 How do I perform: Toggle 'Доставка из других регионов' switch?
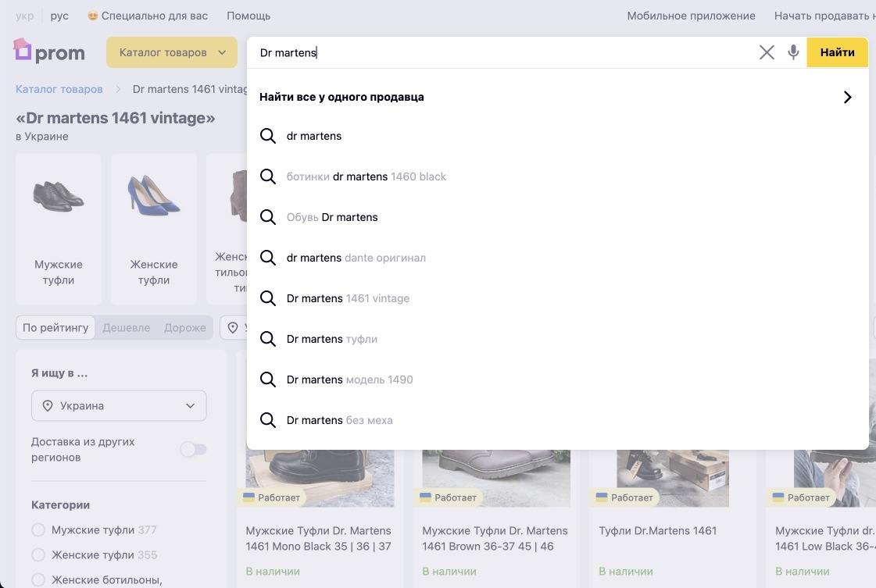193,450
